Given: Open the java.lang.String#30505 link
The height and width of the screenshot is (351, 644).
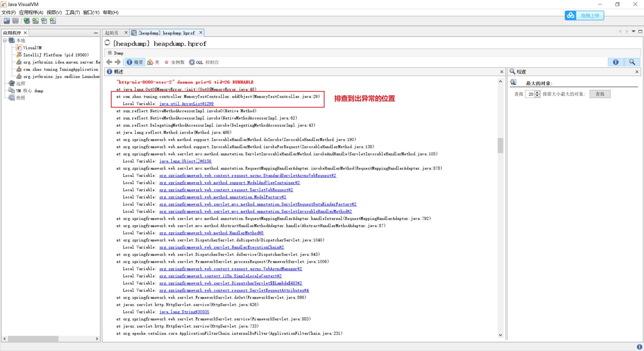Looking at the screenshot, I should [184, 312].
